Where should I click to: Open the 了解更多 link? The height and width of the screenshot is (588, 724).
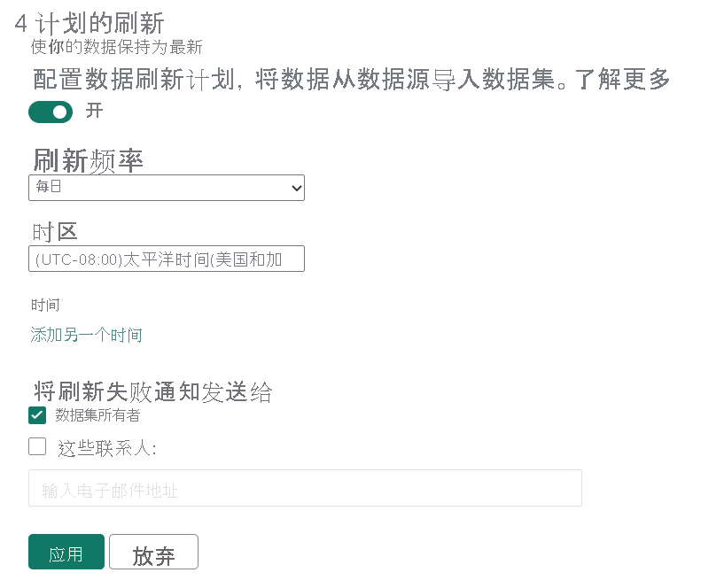click(622, 80)
